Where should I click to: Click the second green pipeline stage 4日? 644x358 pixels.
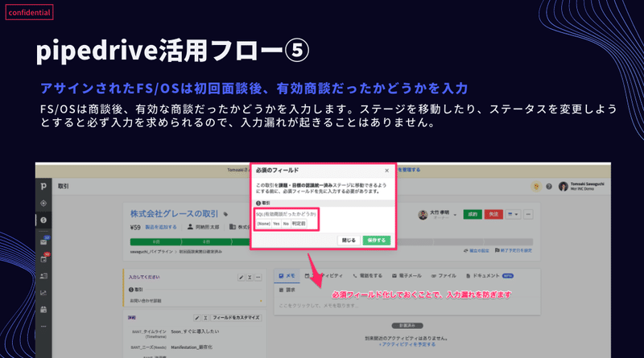coord(207,242)
